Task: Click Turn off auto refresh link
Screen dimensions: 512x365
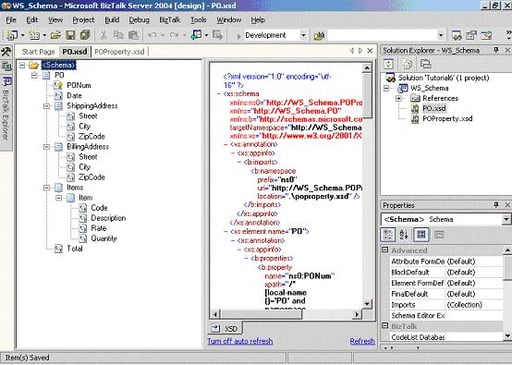Action: coord(240,341)
